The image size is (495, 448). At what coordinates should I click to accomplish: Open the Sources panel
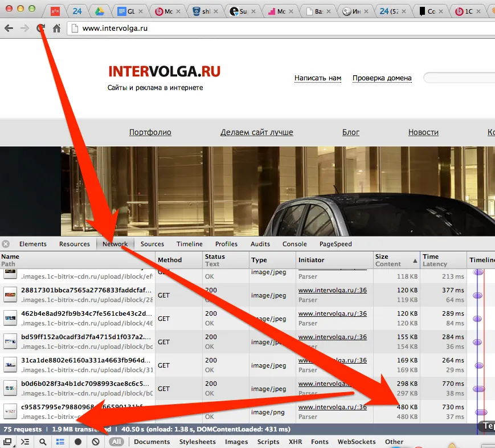click(x=152, y=244)
